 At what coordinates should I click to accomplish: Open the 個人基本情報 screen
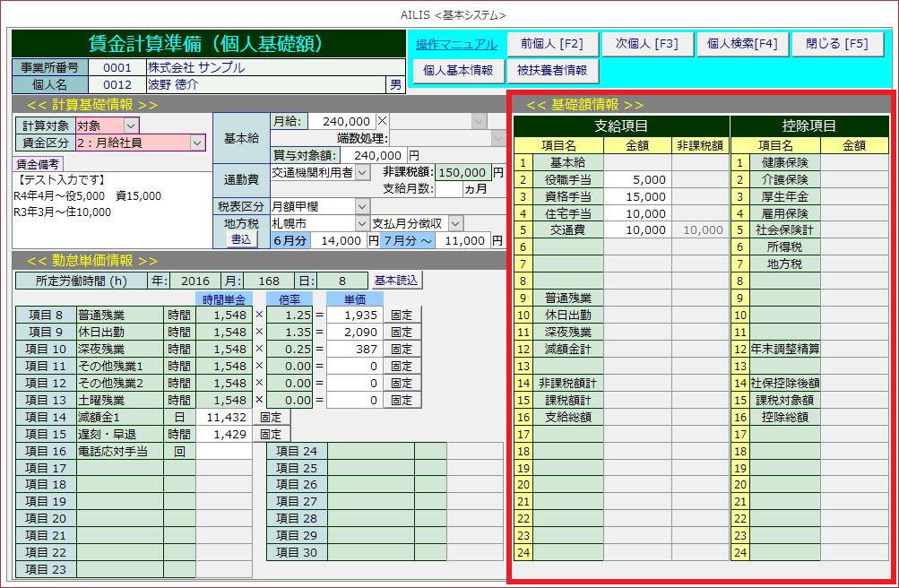pos(457,70)
